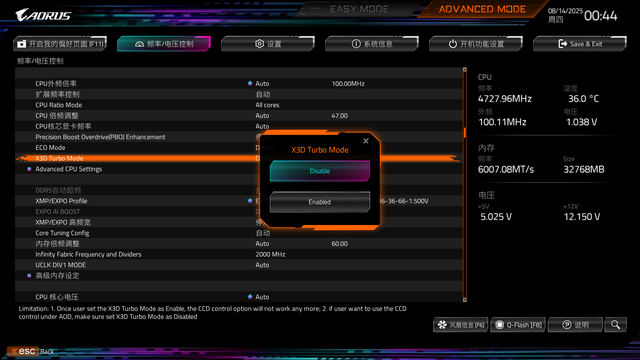Click the gauge icon on 频率/电压控制 tab
This screenshot has width=640, height=360.
139,44
